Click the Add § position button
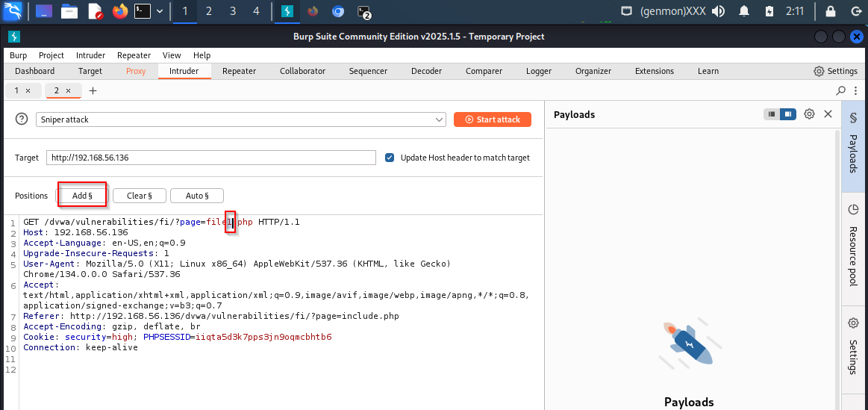The width and height of the screenshot is (868, 410). click(82, 196)
